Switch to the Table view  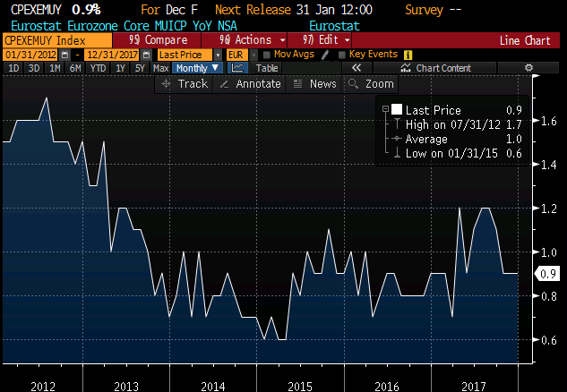click(x=267, y=68)
